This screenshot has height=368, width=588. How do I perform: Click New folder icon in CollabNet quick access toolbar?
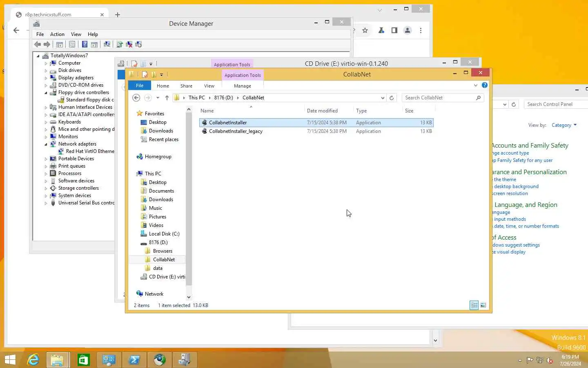coord(154,74)
